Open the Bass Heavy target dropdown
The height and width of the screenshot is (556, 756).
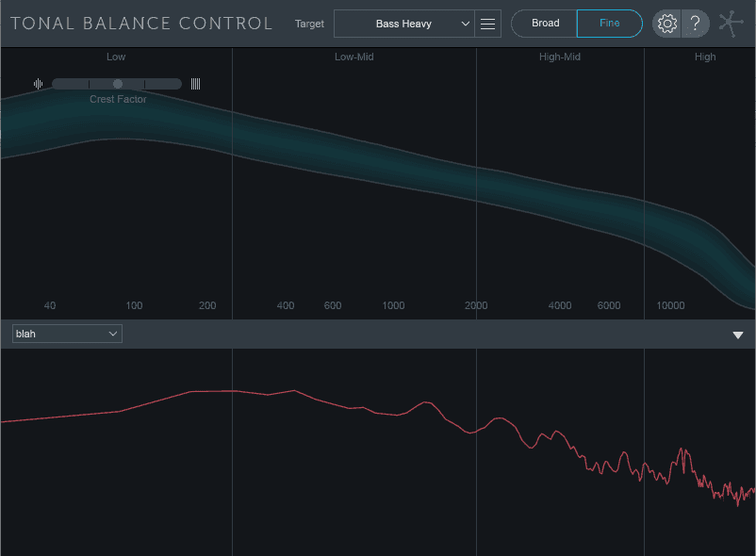pyautogui.click(x=404, y=24)
